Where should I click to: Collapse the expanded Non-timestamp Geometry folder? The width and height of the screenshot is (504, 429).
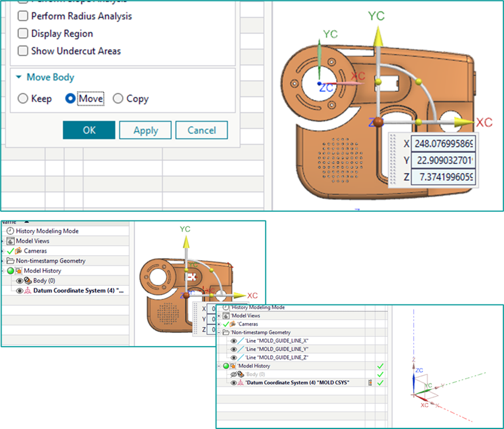219,332
